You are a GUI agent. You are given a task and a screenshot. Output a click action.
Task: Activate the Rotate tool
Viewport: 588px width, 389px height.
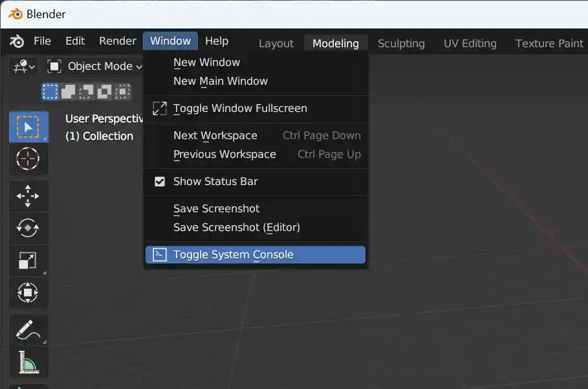[x=28, y=228]
